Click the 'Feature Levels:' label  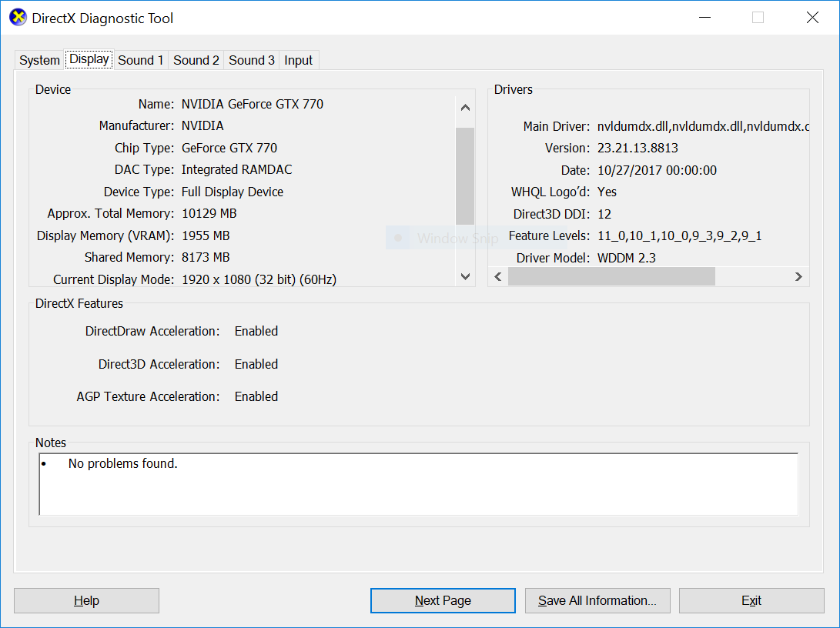pyautogui.click(x=549, y=236)
